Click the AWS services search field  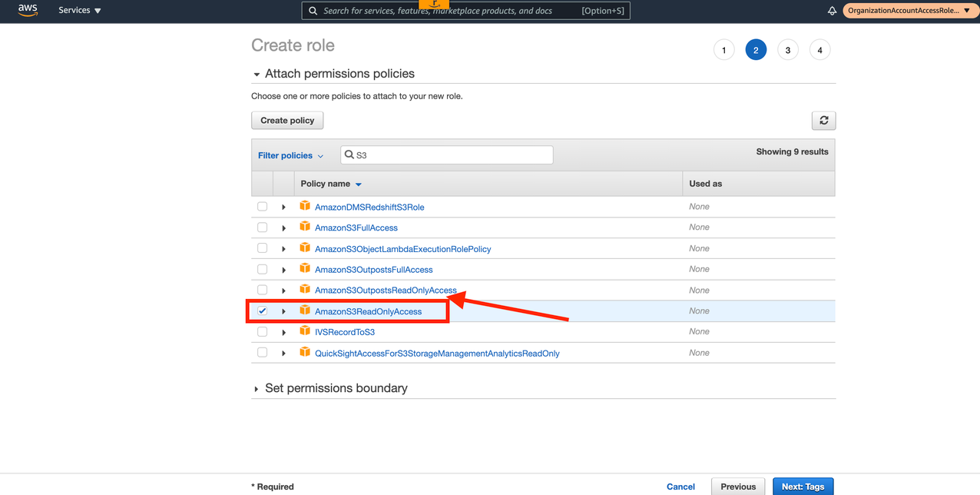point(465,11)
